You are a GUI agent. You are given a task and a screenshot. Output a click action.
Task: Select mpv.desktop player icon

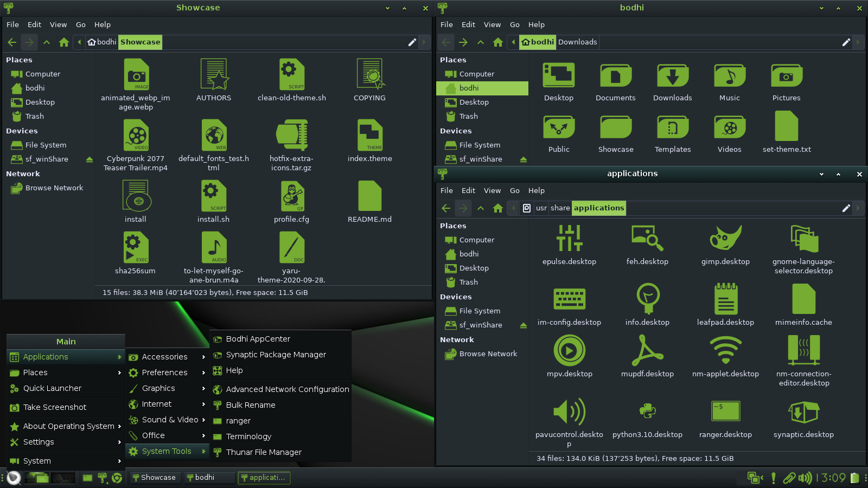coord(570,350)
